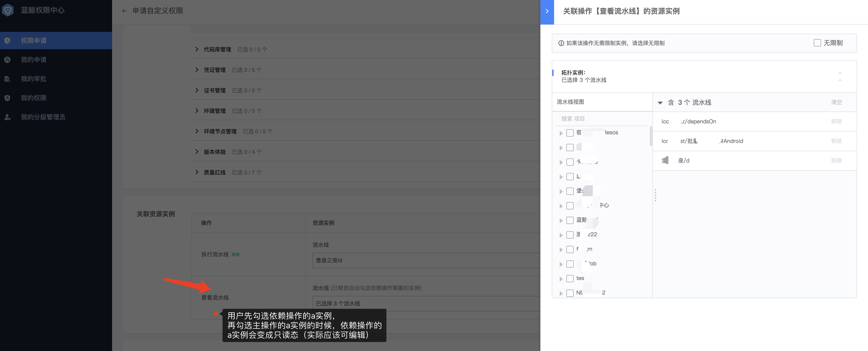Click the 权限申请 key-shield icon in sidebar
The width and height of the screenshot is (868, 351).
click(x=8, y=40)
